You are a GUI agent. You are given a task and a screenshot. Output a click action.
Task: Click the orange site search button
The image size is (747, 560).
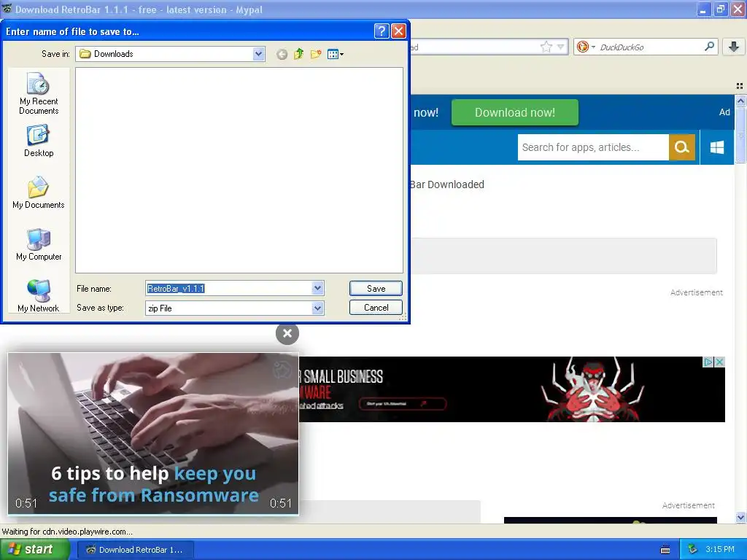pyautogui.click(x=682, y=147)
